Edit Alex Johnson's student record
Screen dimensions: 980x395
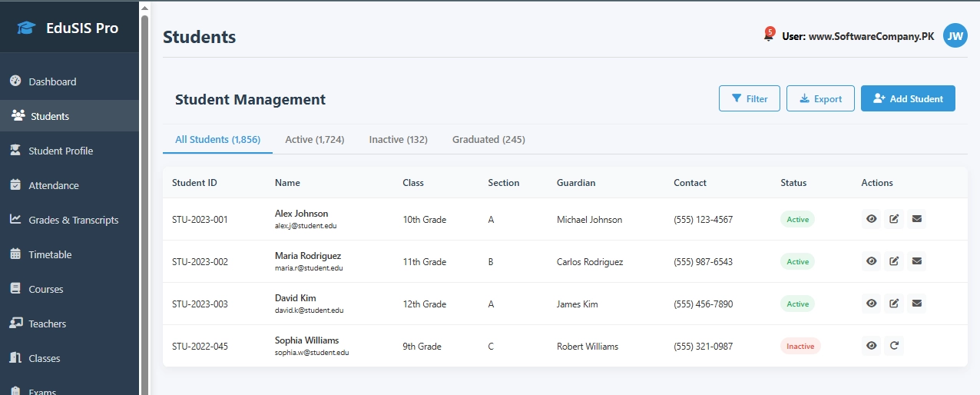(x=894, y=219)
